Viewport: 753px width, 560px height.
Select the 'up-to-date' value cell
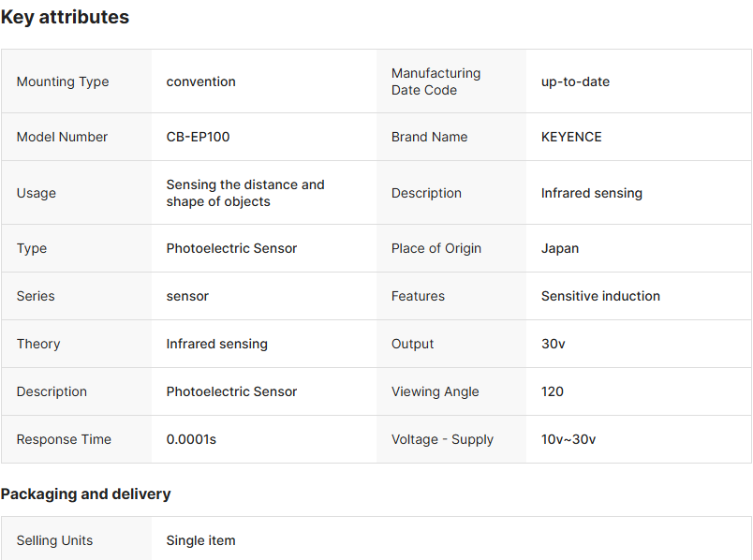575,81
